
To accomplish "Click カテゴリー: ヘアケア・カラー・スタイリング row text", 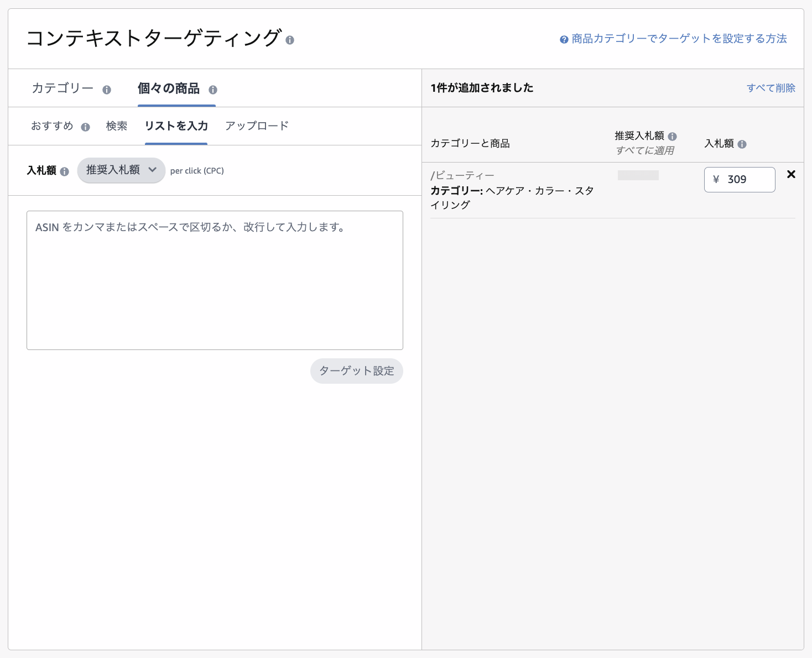I will [x=512, y=198].
